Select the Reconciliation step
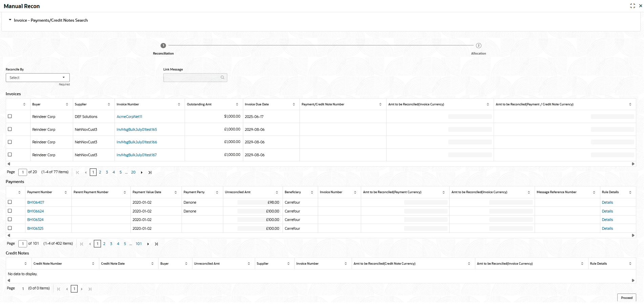This screenshot has height=304, width=644. [163, 45]
